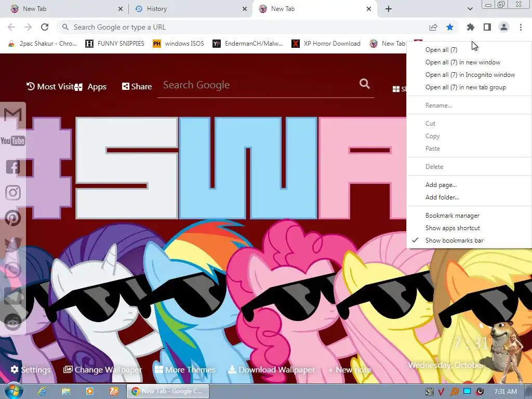Click the magnifier search icon on page
532x399 pixels.
[364, 84]
